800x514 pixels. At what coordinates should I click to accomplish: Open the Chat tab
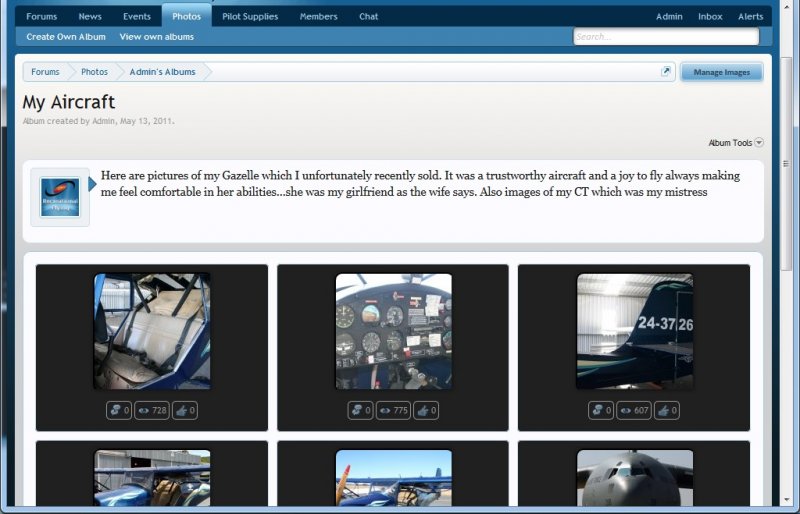pos(368,16)
